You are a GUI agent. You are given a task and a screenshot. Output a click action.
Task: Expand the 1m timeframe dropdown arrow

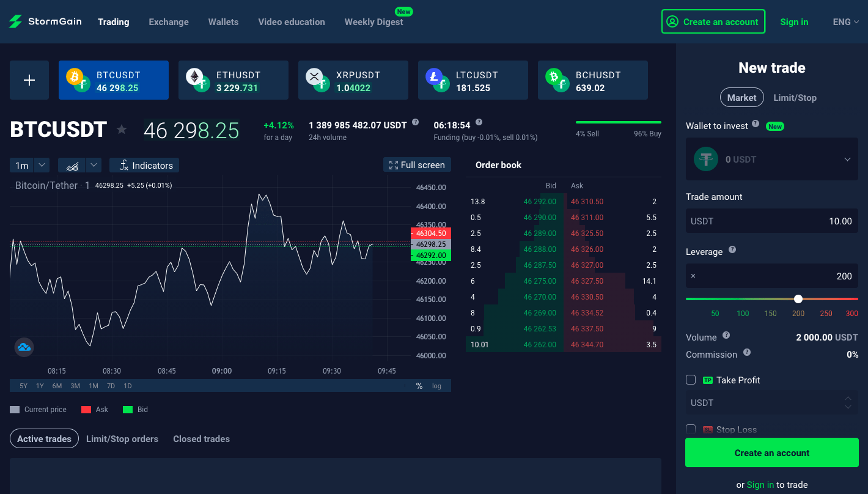click(42, 165)
